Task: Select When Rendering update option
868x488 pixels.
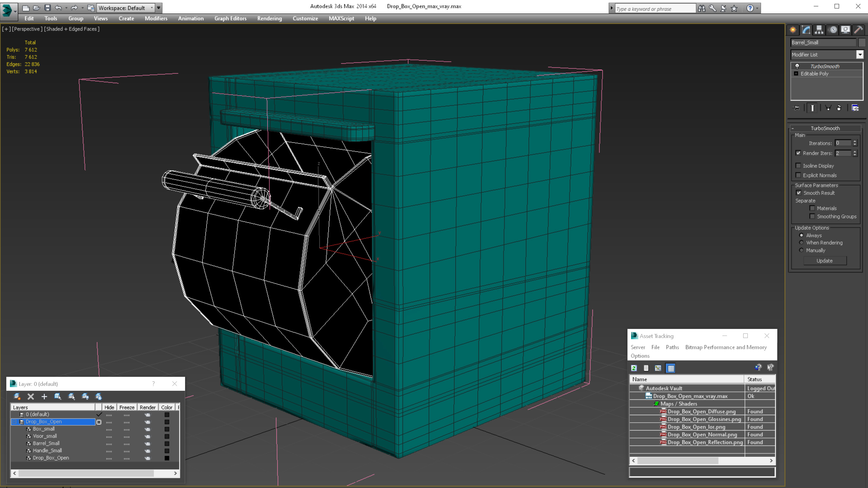Action: pyautogui.click(x=801, y=242)
